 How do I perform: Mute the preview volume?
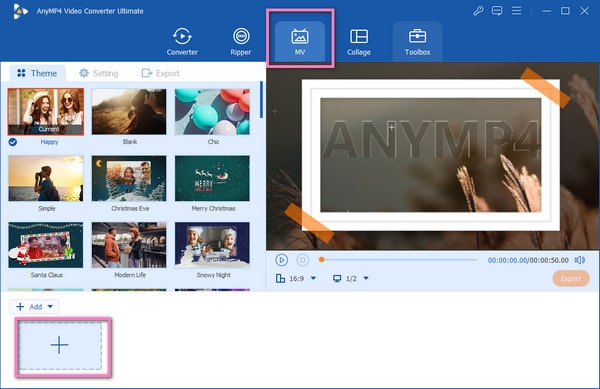579,260
